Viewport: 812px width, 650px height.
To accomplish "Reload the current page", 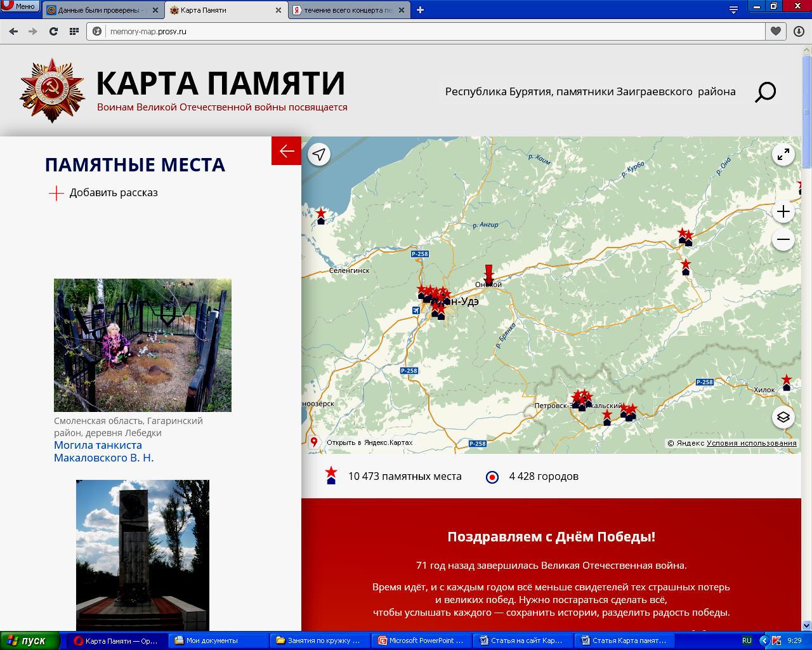I will click(x=53, y=31).
